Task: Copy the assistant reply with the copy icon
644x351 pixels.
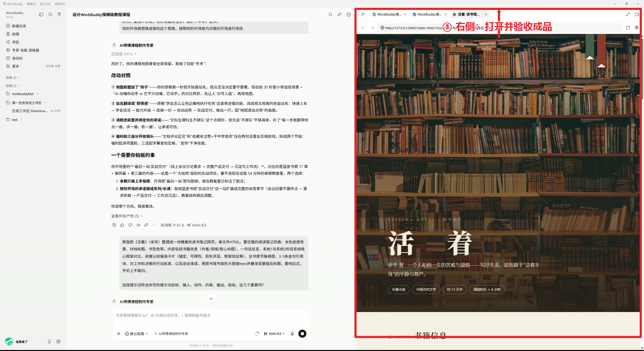Action: coord(114,225)
